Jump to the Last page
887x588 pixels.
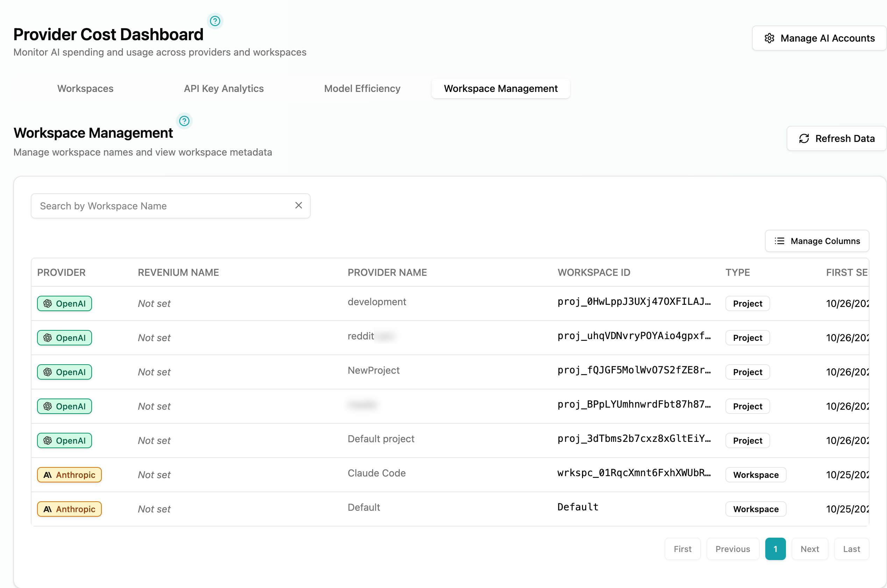click(851, 548)
